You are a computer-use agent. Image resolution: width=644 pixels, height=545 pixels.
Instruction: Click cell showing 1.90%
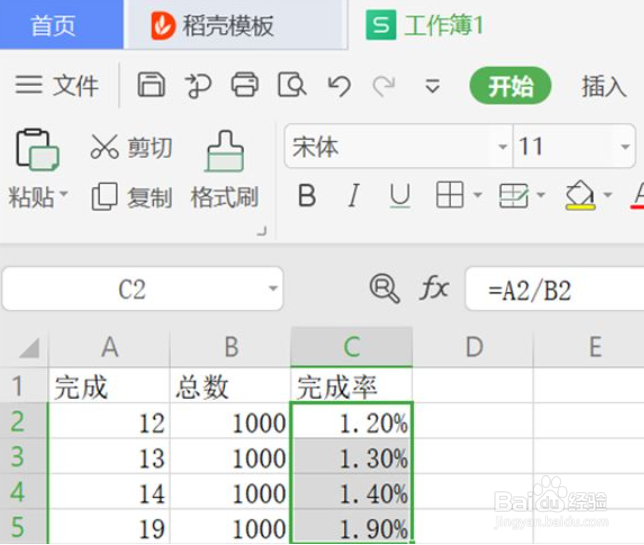(352, 527)
